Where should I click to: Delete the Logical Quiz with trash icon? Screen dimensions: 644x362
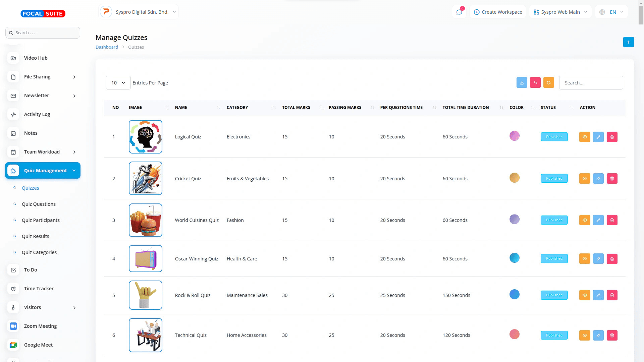click(x=612, y=137)
